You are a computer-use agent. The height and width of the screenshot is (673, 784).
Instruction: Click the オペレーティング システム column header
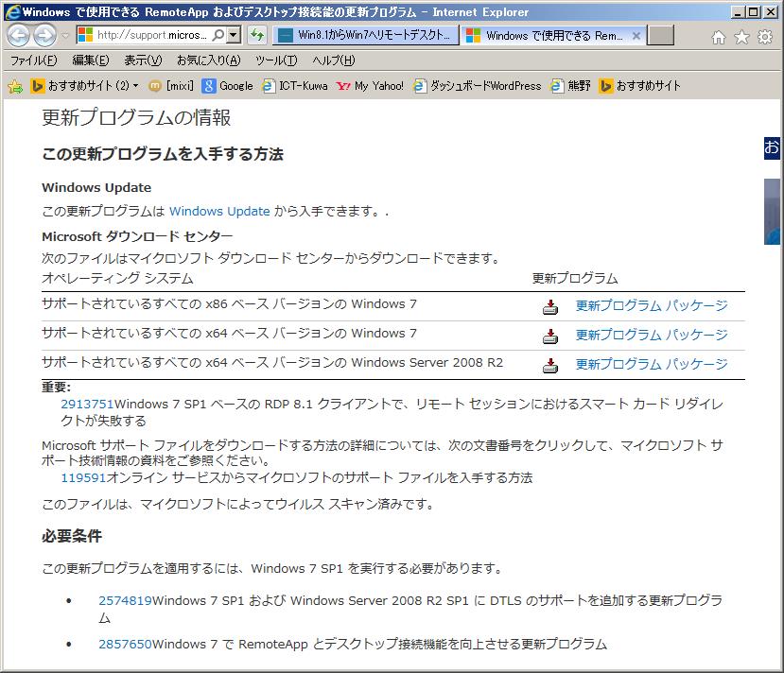tap(117, 278)
